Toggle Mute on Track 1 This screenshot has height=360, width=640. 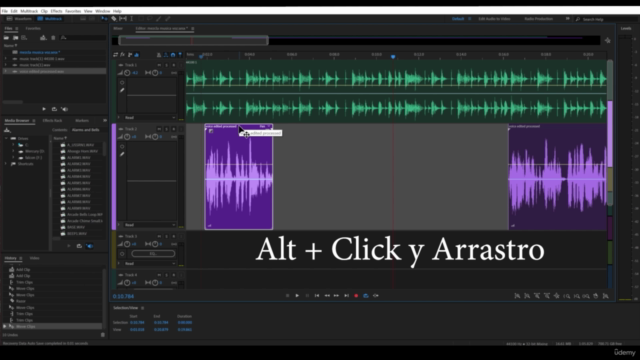tap(159, 65)
